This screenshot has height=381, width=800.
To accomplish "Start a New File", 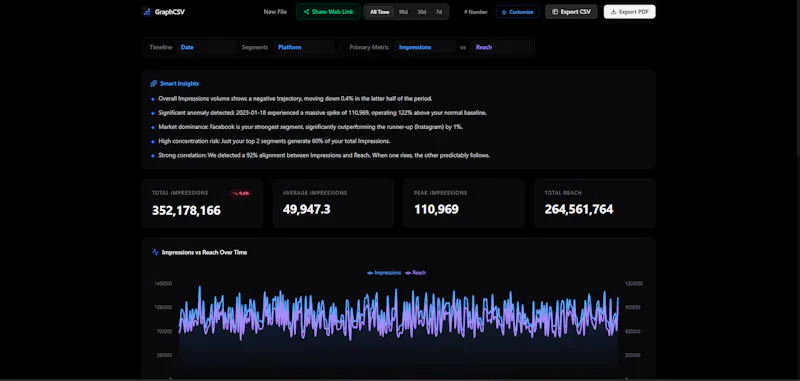I will (x=275, y=12).
